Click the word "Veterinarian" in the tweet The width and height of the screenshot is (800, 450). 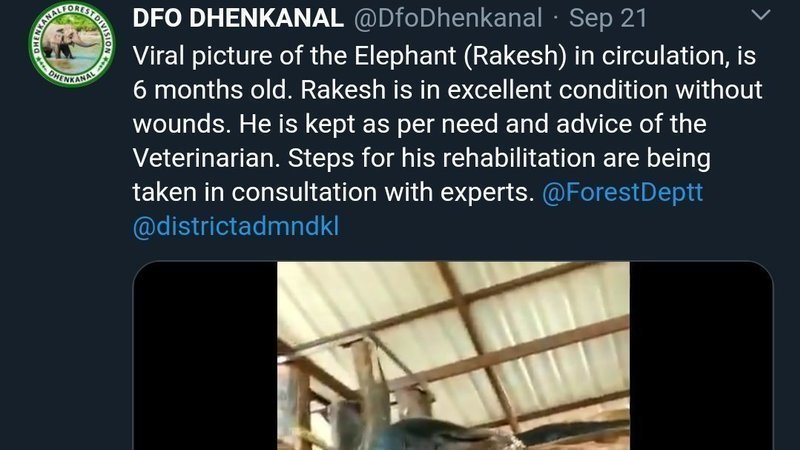[x=206, y=158]
